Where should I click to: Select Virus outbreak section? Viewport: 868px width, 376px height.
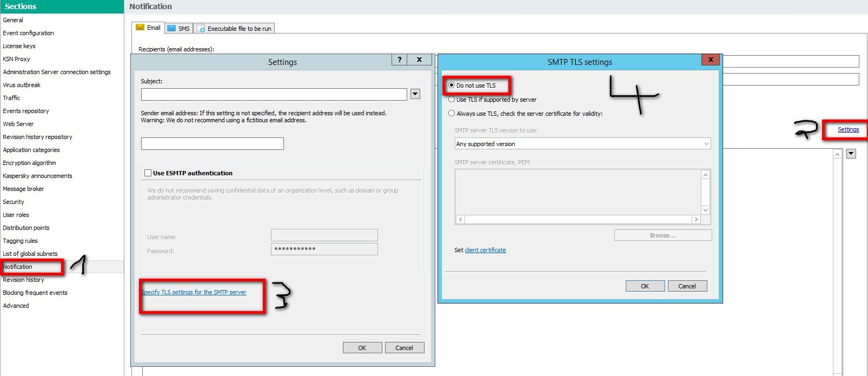(22, 85)
